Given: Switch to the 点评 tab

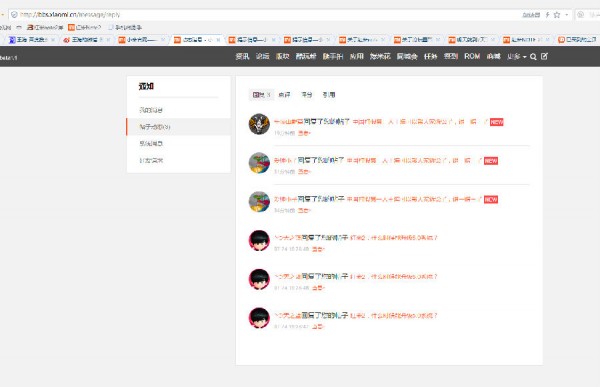Looking at the screenshot, I should click(x=284, y=95).
